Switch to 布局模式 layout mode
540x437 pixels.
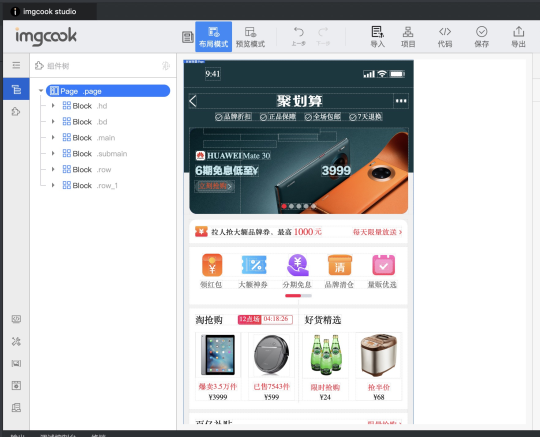tap(214, 37)
